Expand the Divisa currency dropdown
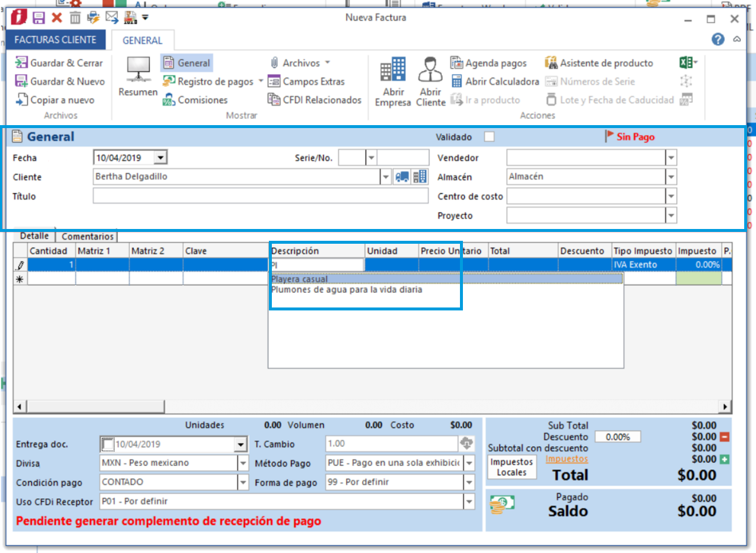This screenshot has height=553, width=756. pyautogui.click(x=242, y=463)
